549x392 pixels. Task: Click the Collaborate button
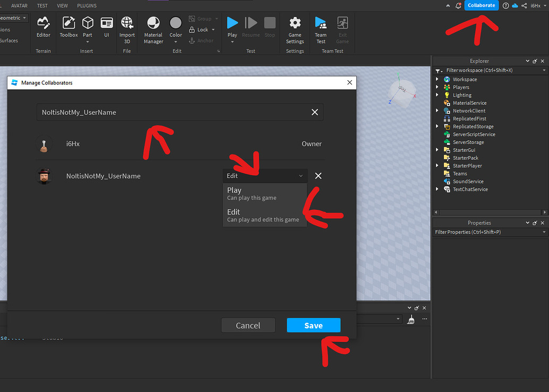pyautogui.click(x=481, y=5)
